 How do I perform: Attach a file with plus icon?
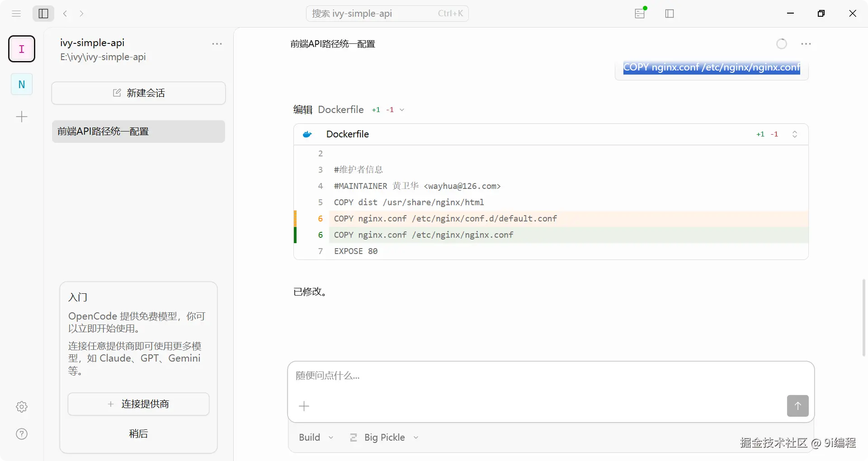tap(304, 406)
